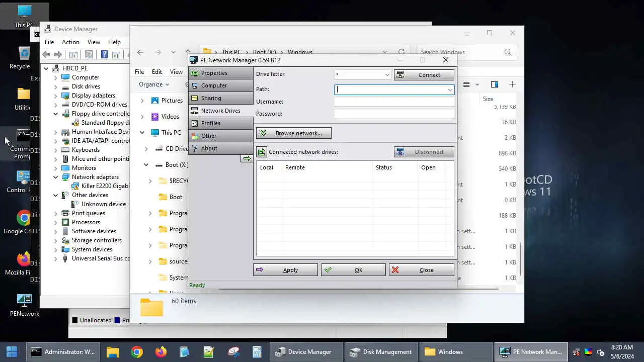The width and height of the screenshot is (644, 362).
Task: Open Drive letter dropdown
Action: pyautogui.click(x=387, y=75)
